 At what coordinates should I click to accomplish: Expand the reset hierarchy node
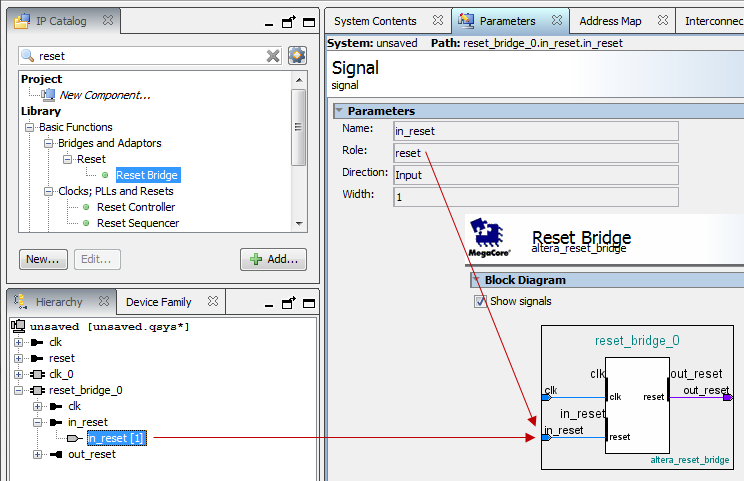[x=18, y=359]
